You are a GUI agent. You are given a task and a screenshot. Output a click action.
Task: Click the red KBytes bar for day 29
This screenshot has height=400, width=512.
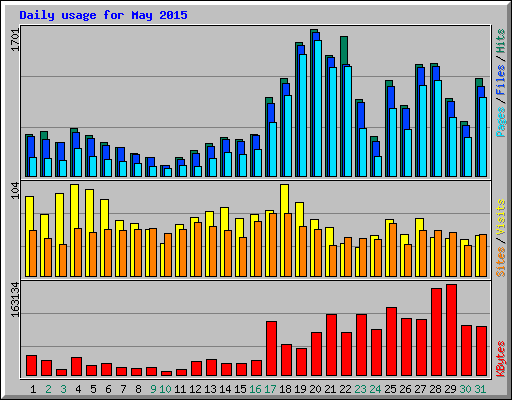coord(451,330)
